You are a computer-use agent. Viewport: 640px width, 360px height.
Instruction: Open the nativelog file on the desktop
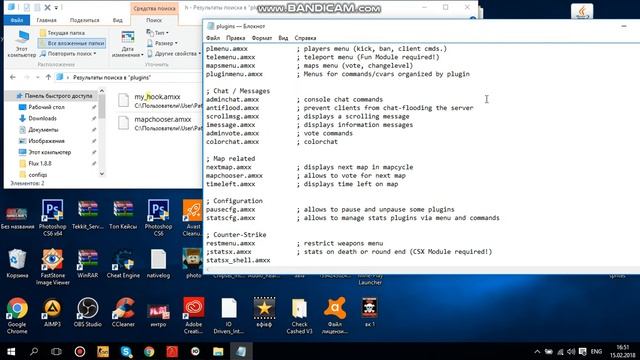point(158,263)
